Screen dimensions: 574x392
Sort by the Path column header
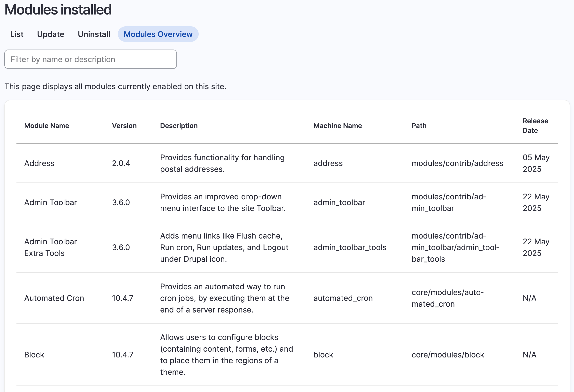(x=419, y=126)
